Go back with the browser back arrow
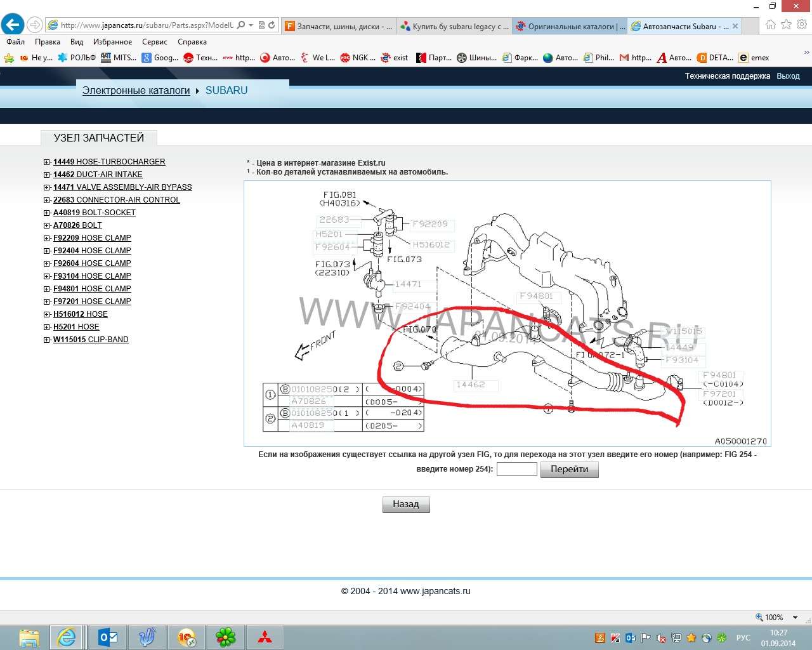Viewport: 812px width, 650px height. point(13,25)
